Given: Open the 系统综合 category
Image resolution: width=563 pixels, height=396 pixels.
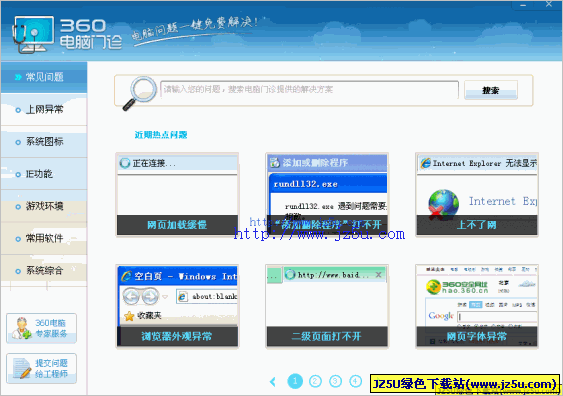Looking at the screenshot, I should 44,271.
